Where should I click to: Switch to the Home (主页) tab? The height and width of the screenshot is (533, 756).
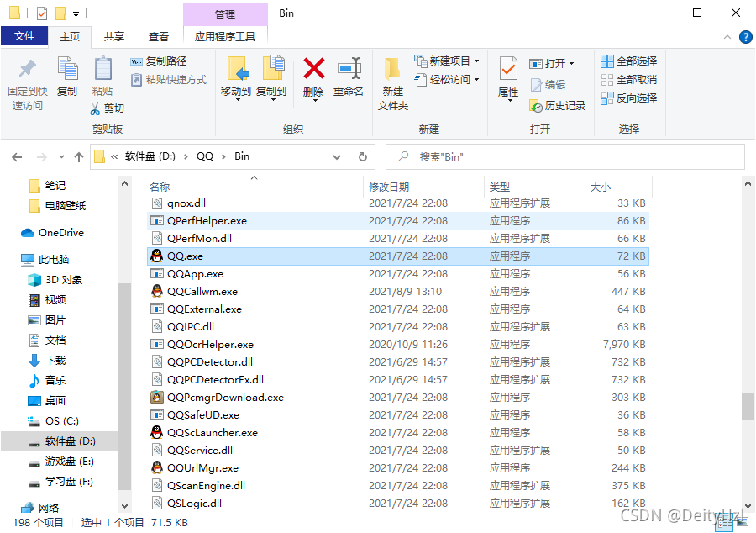[70, 37]
